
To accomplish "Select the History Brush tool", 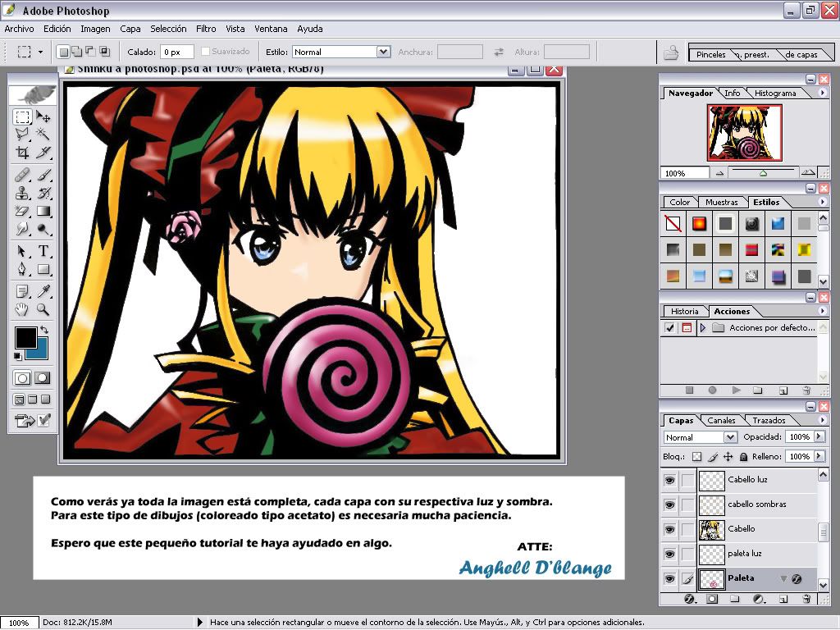I will (x=43, y=193).
